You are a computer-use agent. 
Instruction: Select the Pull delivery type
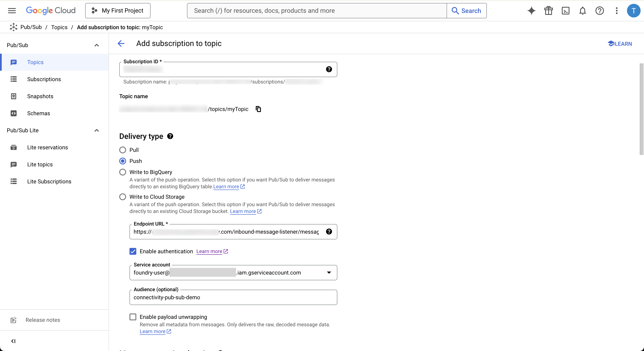(x=122, y=150)
